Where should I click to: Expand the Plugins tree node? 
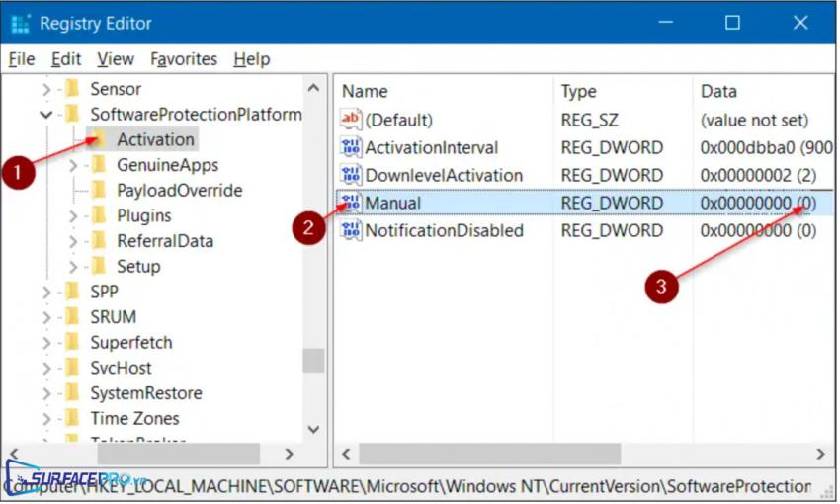[x=73, y=215]
